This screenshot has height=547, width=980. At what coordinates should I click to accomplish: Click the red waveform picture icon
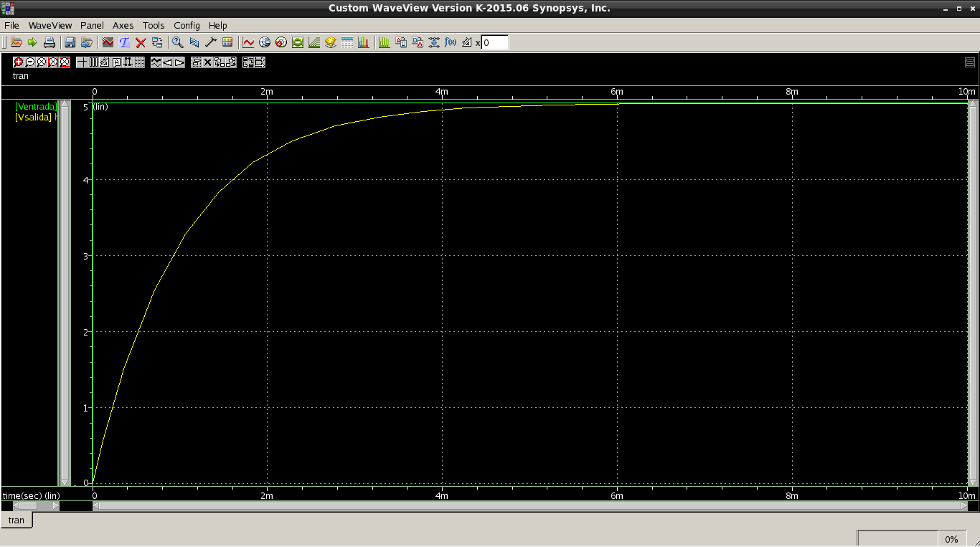pyautogui.click(x=108, y=42)
